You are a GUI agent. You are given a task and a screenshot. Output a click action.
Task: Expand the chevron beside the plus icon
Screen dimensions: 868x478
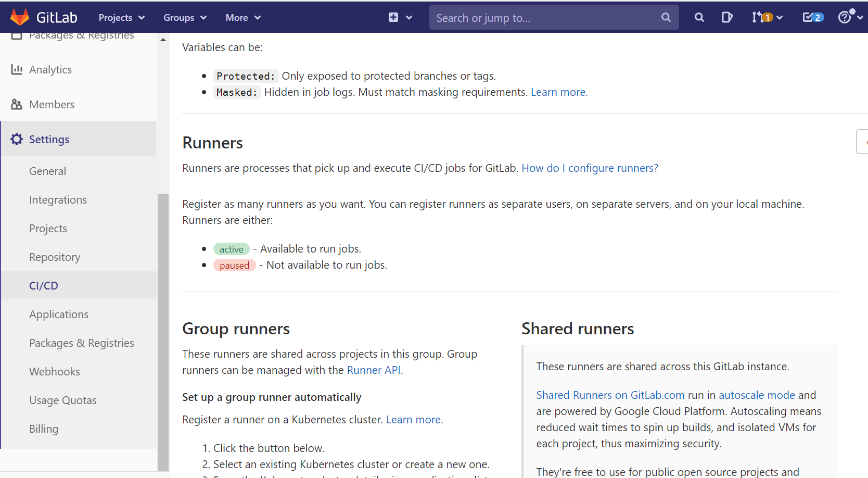tap(409, 18)
